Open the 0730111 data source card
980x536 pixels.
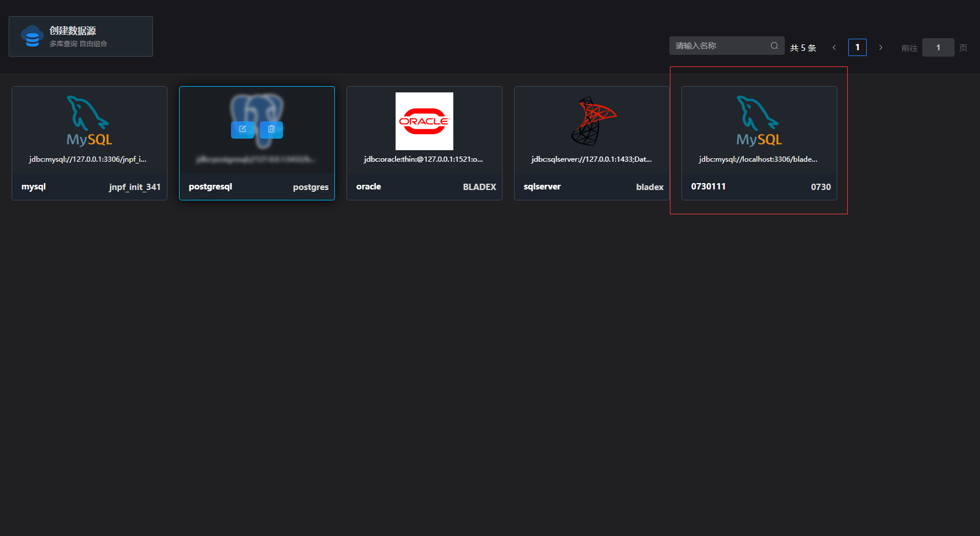click(x=759, y=143)
